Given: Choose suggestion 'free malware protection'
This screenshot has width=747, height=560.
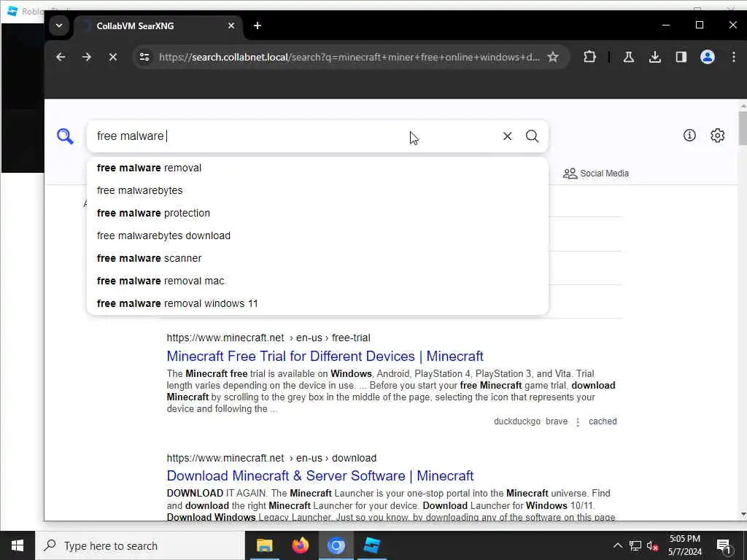Looking at the screenshot, I should pyautogui.click(x=317, y=213).
